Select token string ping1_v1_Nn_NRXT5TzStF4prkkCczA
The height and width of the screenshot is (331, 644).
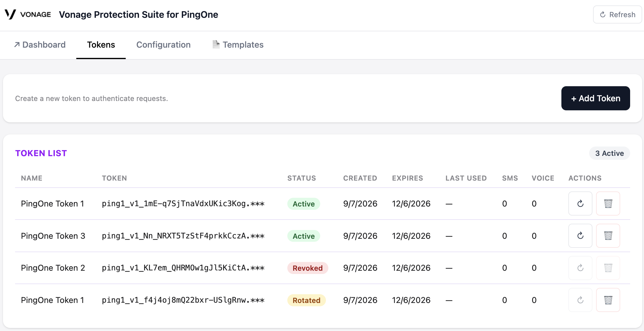pos(183,236)
